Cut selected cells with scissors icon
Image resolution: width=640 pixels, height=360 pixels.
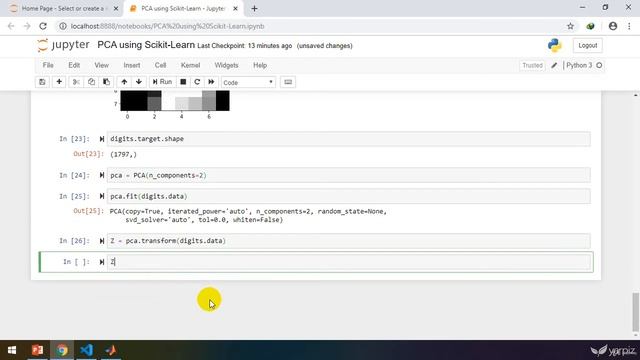[x=76, y=82]
